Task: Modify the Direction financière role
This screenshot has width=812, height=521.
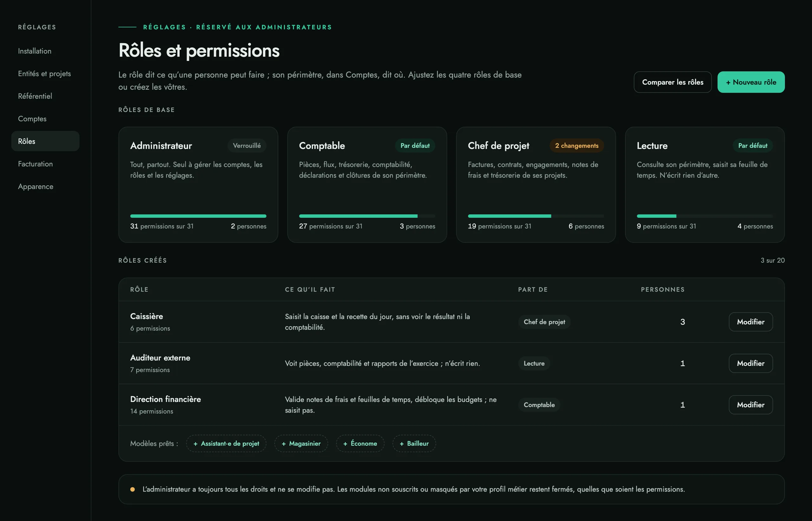Action: (750, 405)
